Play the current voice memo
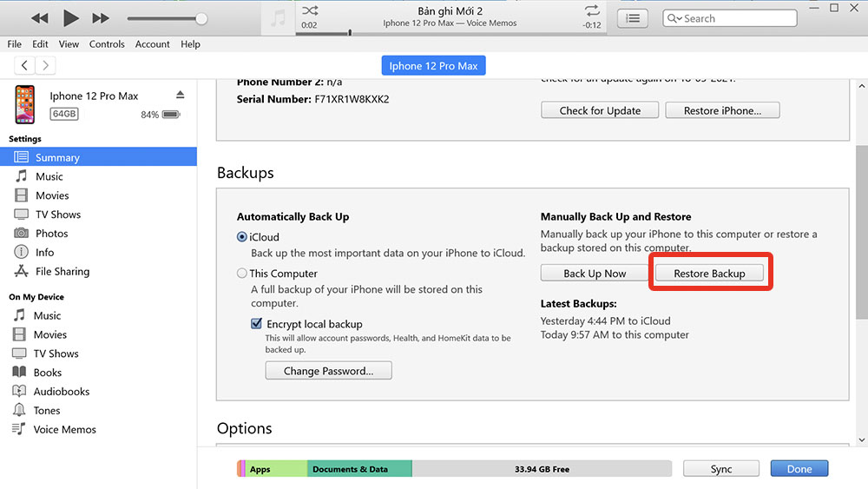Image resolution: width=868 pixels, height=489 pixels. (70, 18)
